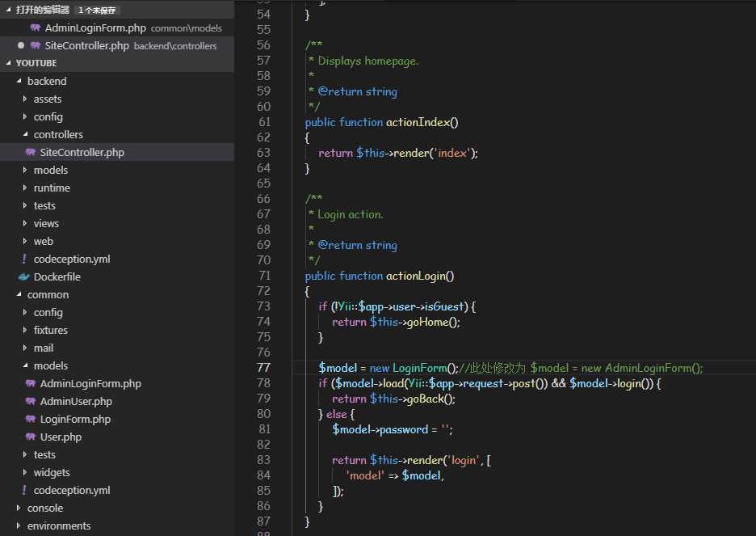
Task: Click 'goHome()' on line 74
Action: click(x=434, y=322)
